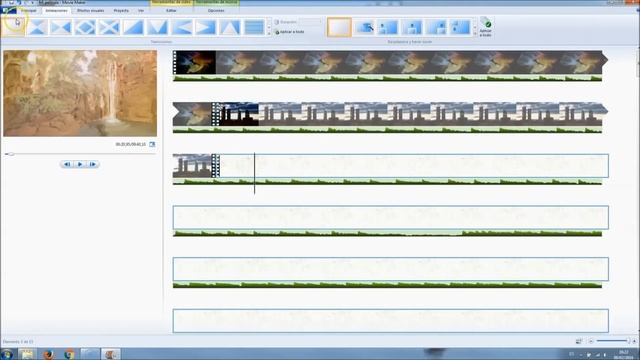Viewport: 640px width, 360px height.
Task: Click 'Aplicar a todo' for pan and zoom
Action: [x=486, y=27]
